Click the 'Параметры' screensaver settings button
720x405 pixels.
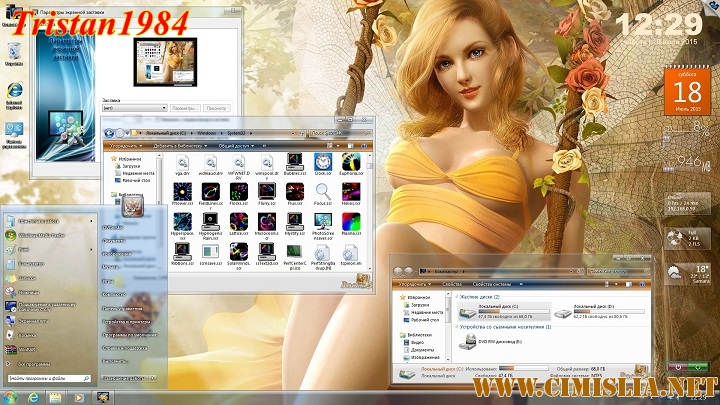pos(184,107)
